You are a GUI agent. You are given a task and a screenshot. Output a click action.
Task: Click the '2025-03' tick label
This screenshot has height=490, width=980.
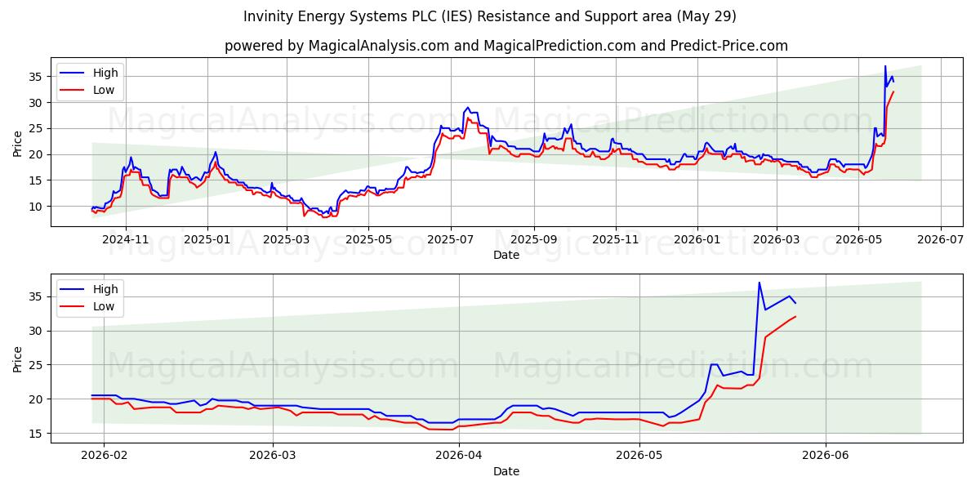click(x=287, y=239)
